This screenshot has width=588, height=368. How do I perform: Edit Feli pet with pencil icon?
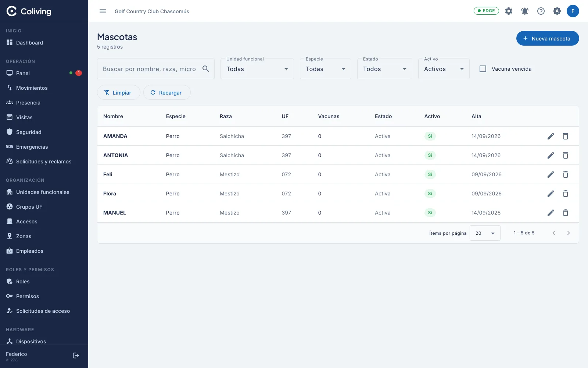[551, 174]
